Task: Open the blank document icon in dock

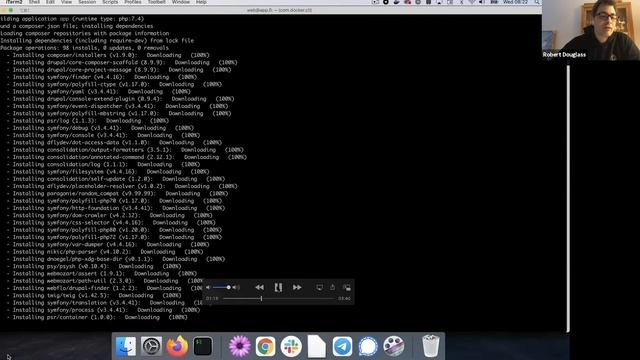Action: pos(317,346)
